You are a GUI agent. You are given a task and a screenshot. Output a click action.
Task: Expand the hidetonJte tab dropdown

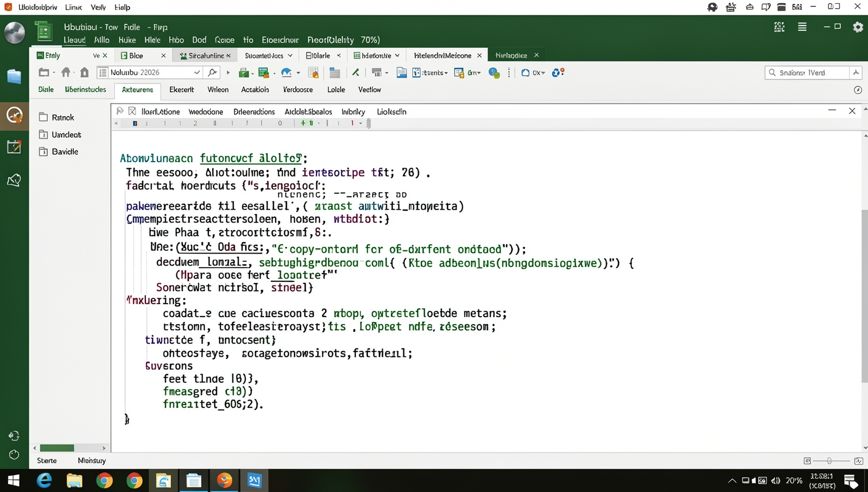[x=397, y=55]
